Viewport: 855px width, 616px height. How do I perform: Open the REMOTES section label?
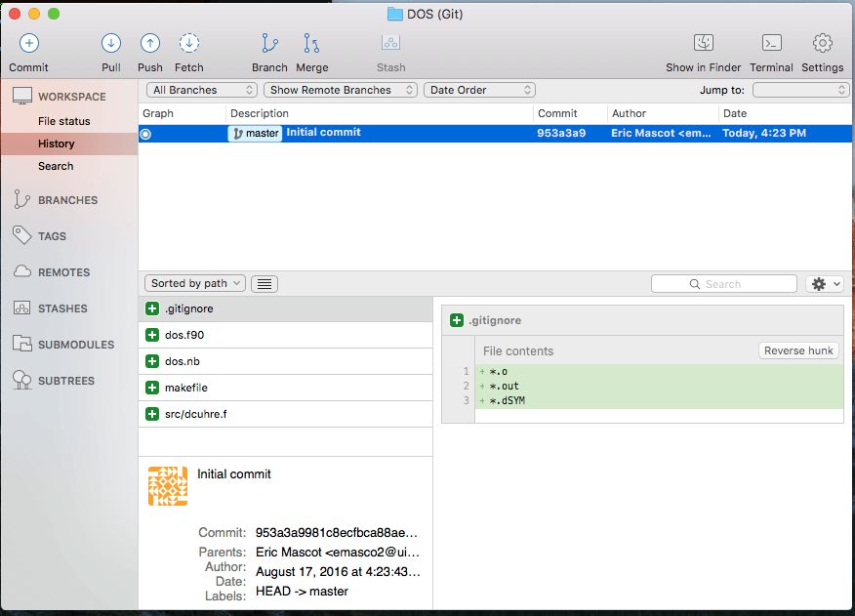pos(63,272)
